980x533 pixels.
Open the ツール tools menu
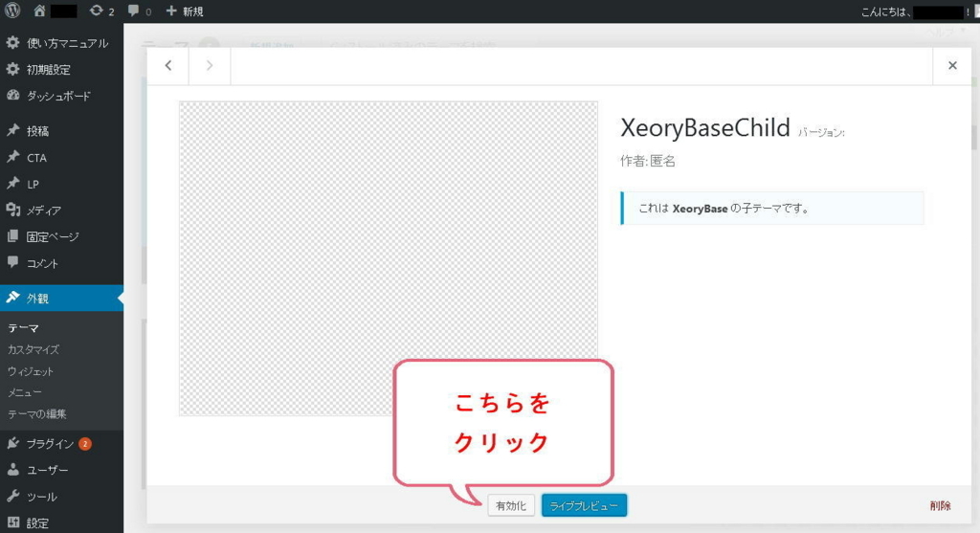[61, 497]
